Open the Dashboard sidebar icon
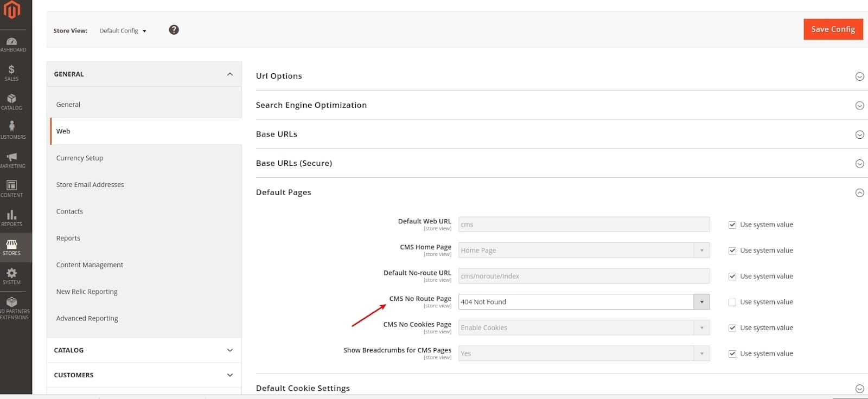This screenshot has width=868, height=399. 12,44
